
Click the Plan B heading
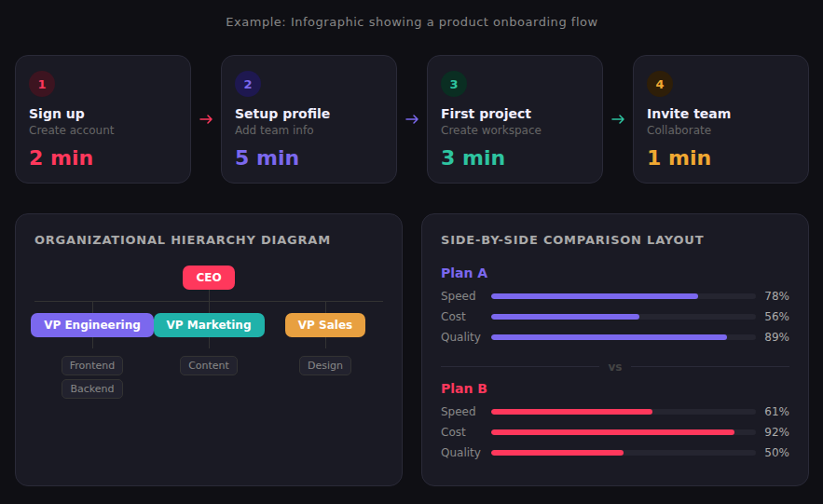click(x=464, y=388)
